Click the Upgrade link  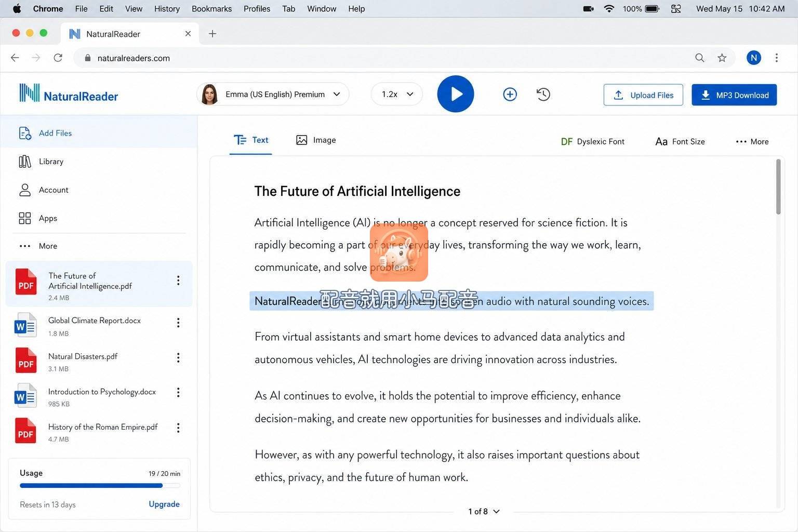click(x=164, y=504)
